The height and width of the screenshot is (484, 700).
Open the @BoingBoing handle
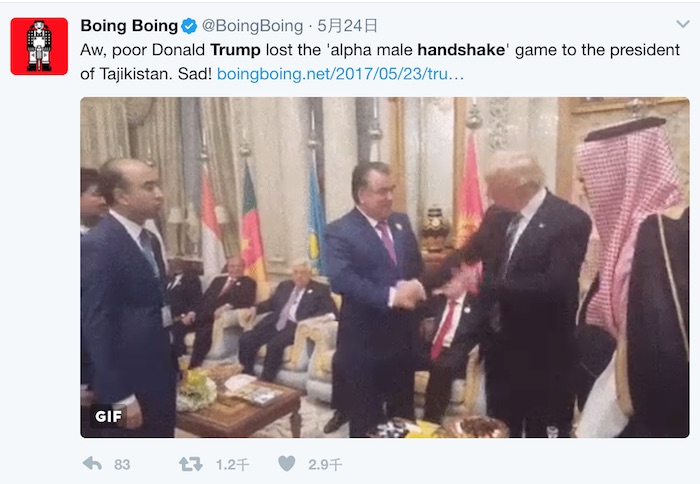point(252,26)
